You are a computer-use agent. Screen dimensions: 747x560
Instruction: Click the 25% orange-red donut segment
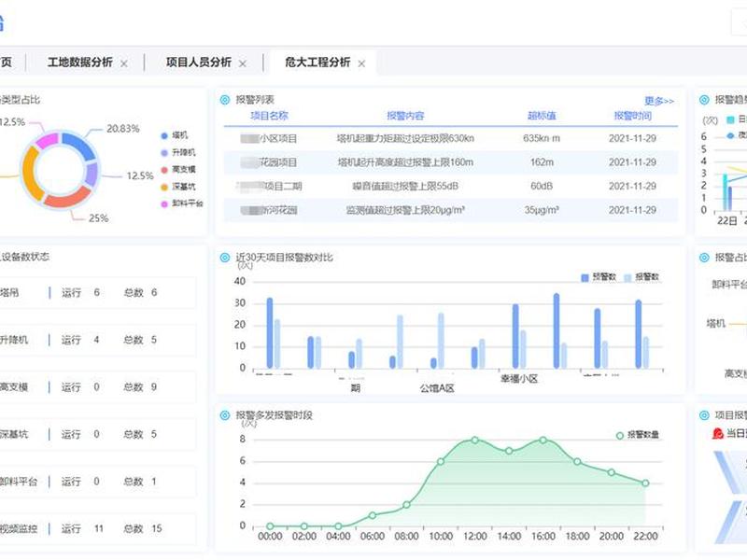[67, 197]
